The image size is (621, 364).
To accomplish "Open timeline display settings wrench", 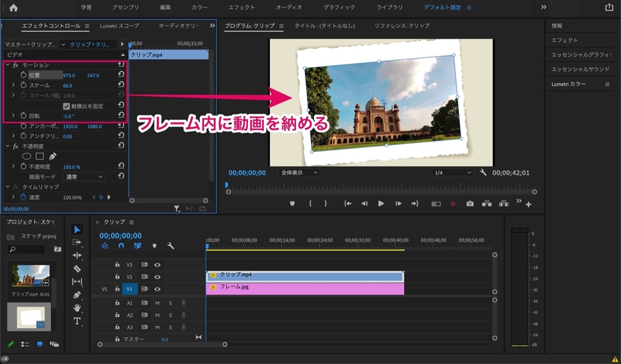I will pyautogui.click(x=171, y=246).
